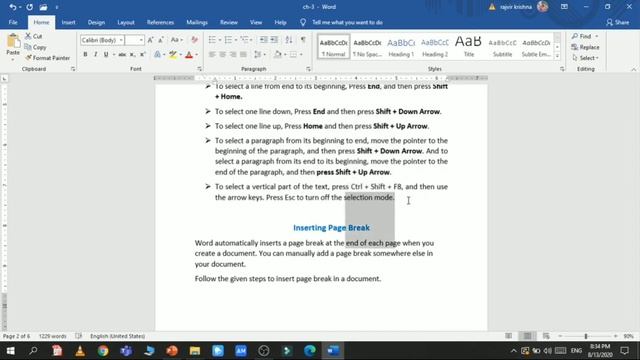This screenshot has width=640, height=360.
Task: Toggle Underline formatting
Action: pos(106,54)
